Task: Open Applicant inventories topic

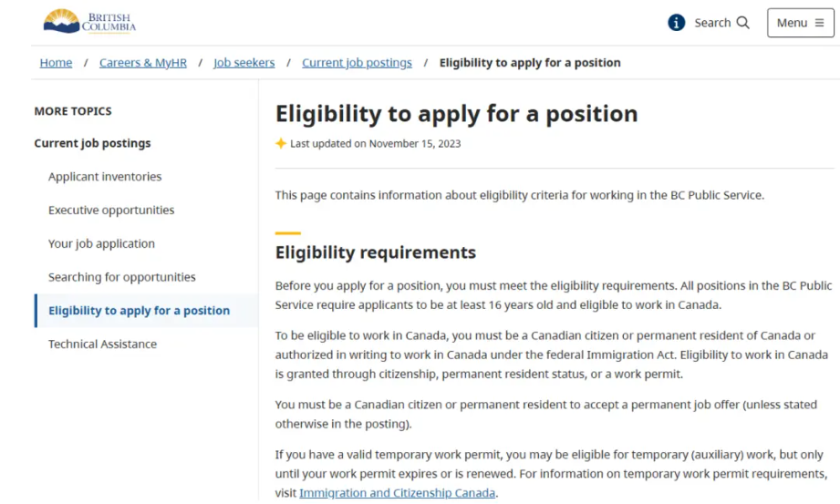Action: [x=105, y=177]
